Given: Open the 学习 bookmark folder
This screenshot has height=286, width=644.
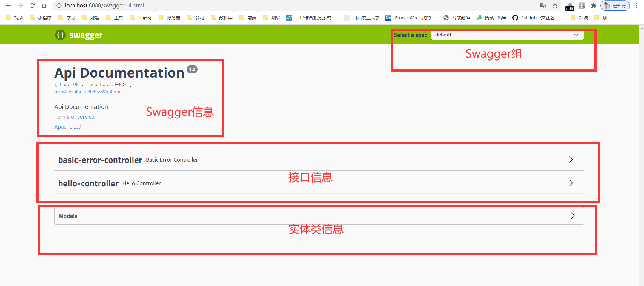Looking at the screenshot, I should pyautogui.click(x=67, y=18).
